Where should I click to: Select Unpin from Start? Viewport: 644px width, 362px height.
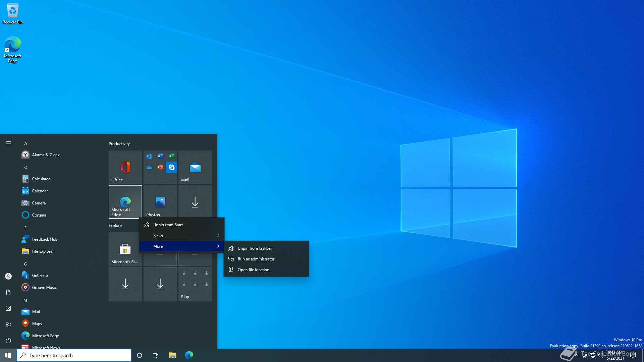182,225
